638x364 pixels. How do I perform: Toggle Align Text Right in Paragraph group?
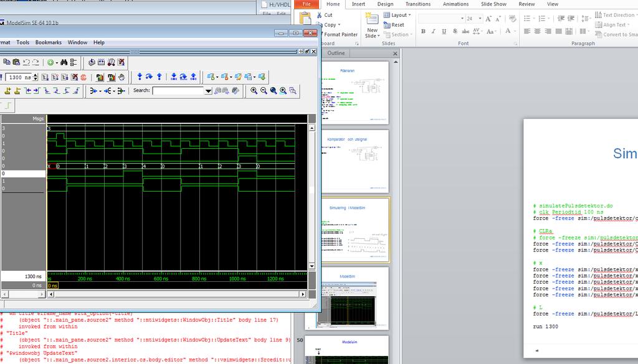coord(548,31)
